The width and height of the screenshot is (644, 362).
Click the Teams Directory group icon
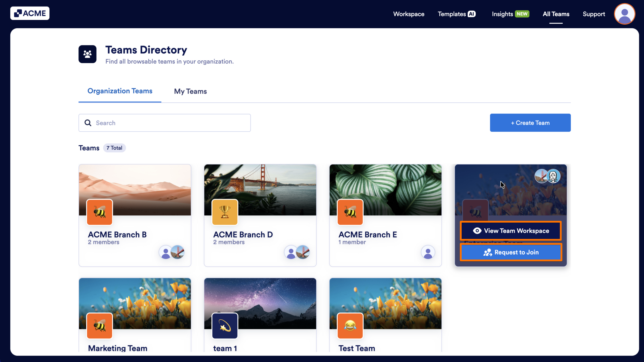(87, 54)
